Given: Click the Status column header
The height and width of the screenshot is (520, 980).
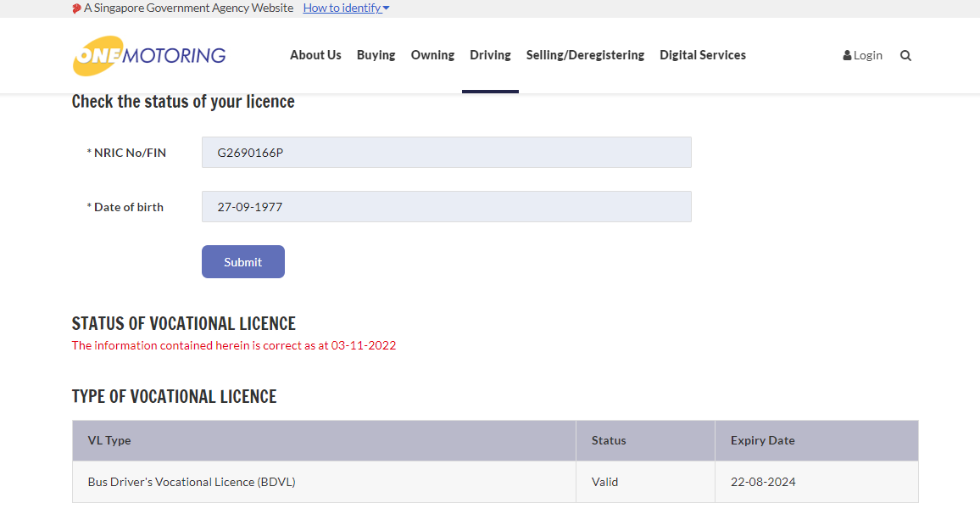Looking at the screenshot, I should (x=609, y=440).
